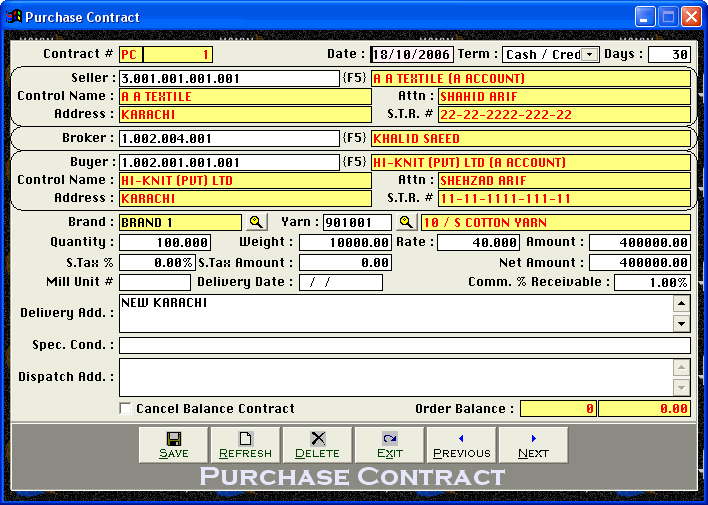The height and width of the screenshot is (505, 708).
Task: Click the Weight field 10000.00
Action: pyautogui.click(x=345, y=243)
